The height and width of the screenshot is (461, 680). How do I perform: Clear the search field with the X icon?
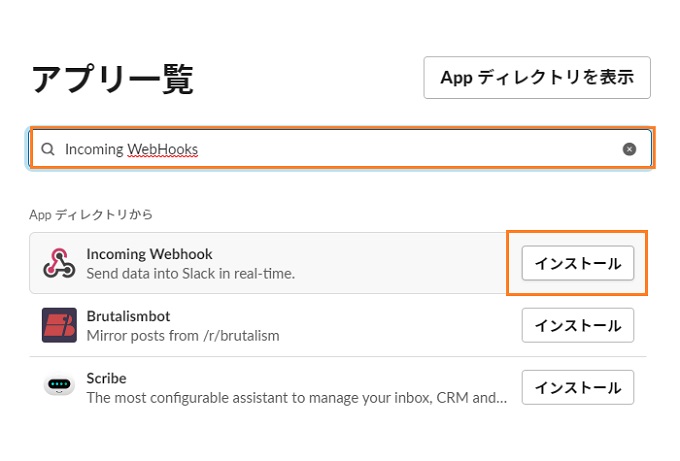629,149
